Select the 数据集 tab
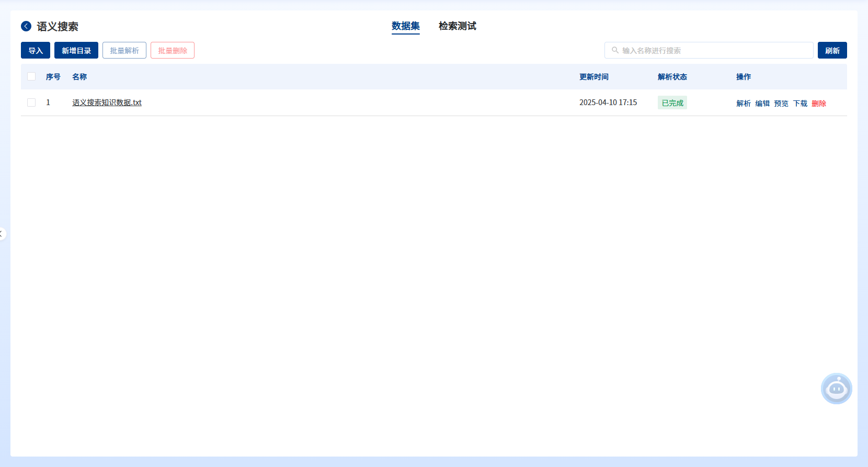 point(405,26)
